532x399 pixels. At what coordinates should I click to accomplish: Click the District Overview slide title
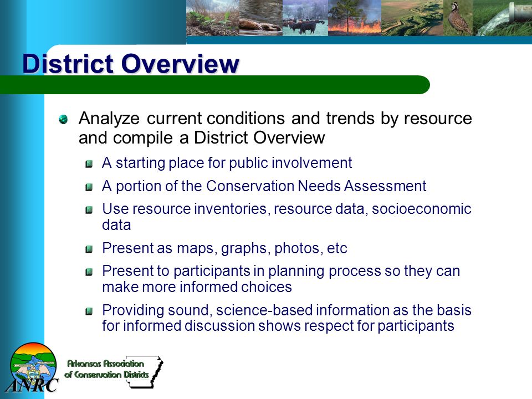pyautogui.click(x=131, y=63)
